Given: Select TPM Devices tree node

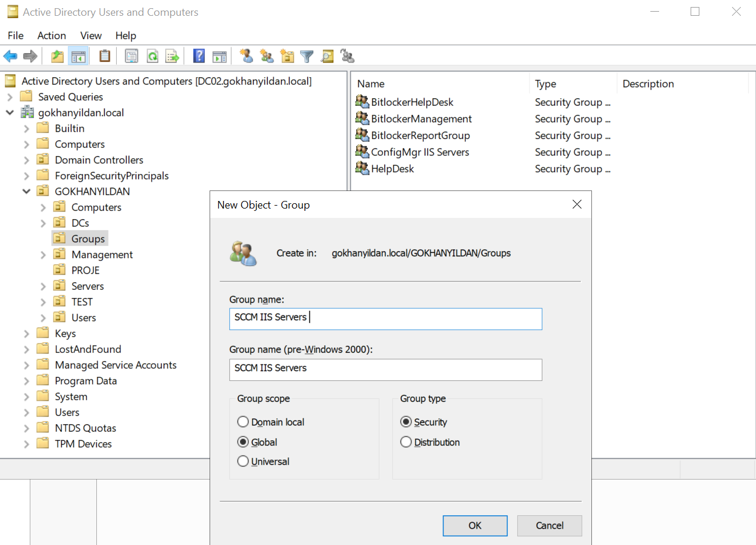Looking at the screenshot, I should tap(83, 443).
